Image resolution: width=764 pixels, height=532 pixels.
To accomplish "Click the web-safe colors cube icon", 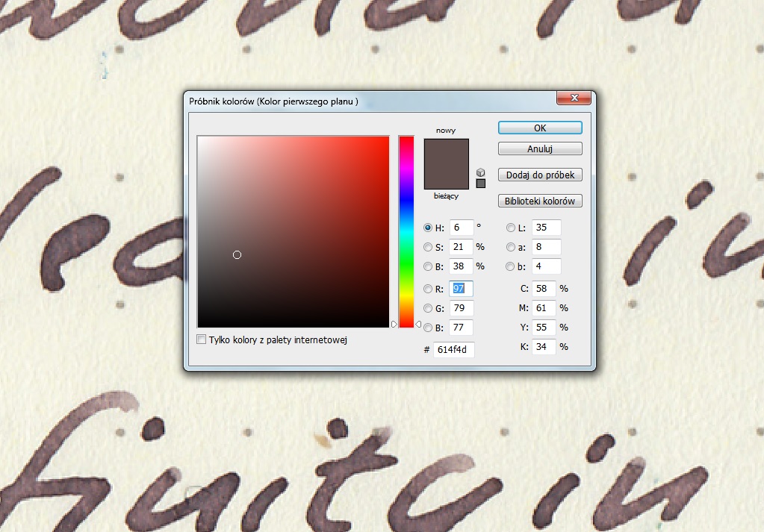I will (x=480, y=172).
